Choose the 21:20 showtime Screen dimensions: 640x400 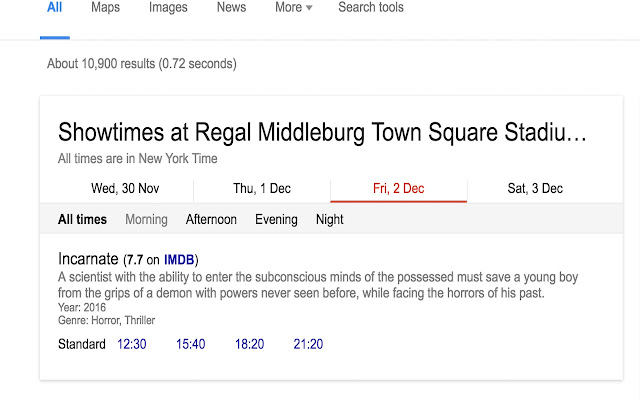tap(308, 344)
